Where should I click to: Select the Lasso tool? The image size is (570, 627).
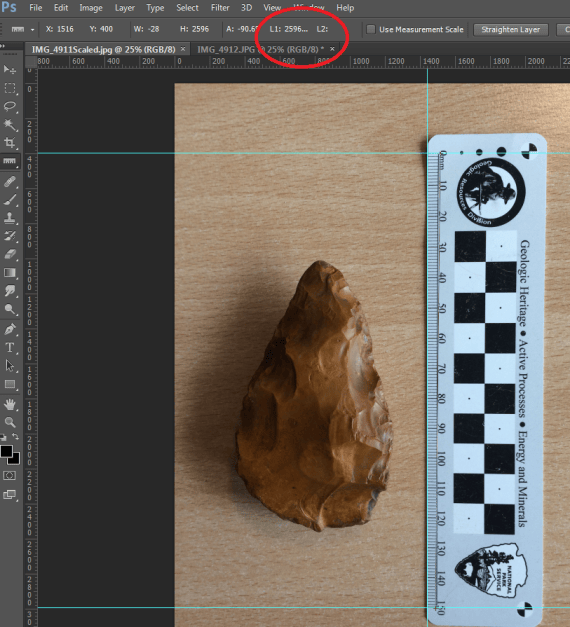click(x=10, y=106)
